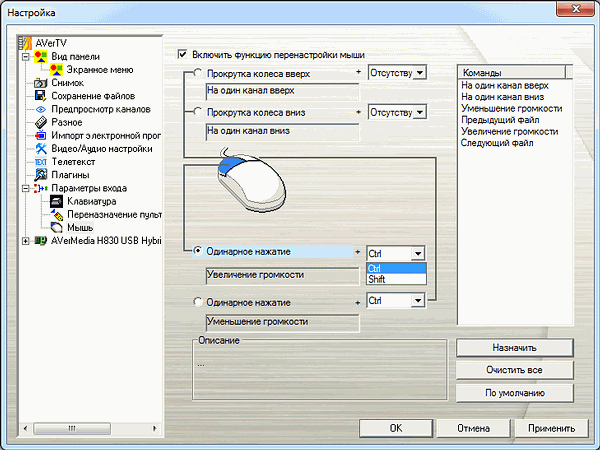The image size is (600, 450).
Task: Click the Применить button
Action: (x=552, y=428)
